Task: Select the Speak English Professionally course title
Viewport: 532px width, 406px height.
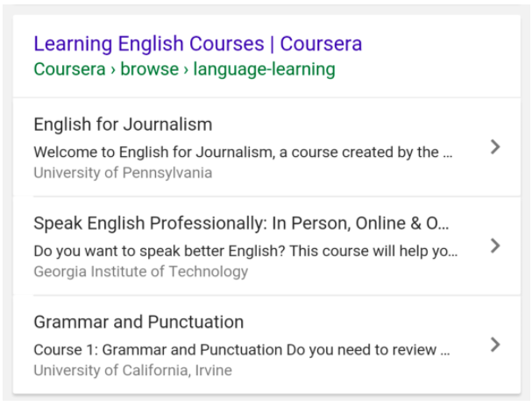Action: (241, 224)
